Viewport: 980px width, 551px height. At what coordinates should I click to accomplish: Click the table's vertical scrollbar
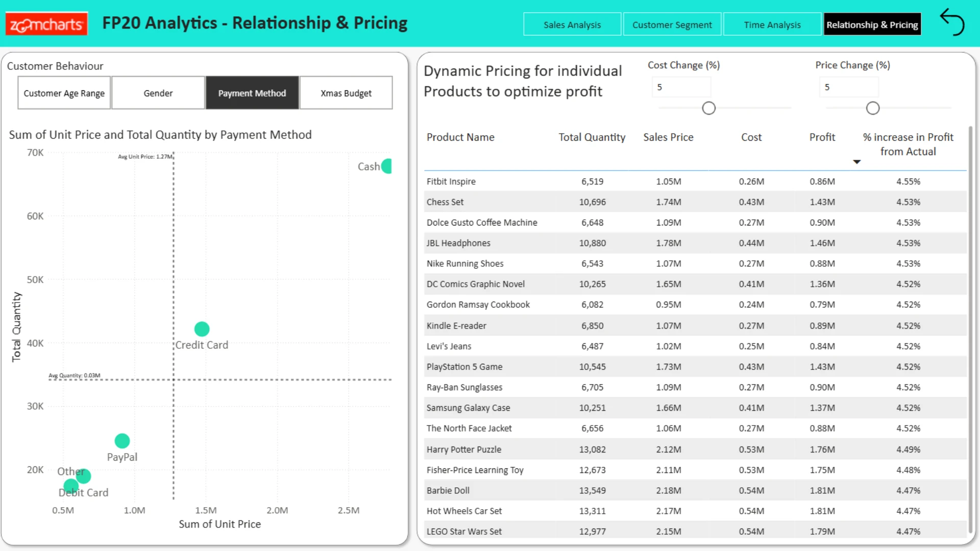click(x=970, y=329)
